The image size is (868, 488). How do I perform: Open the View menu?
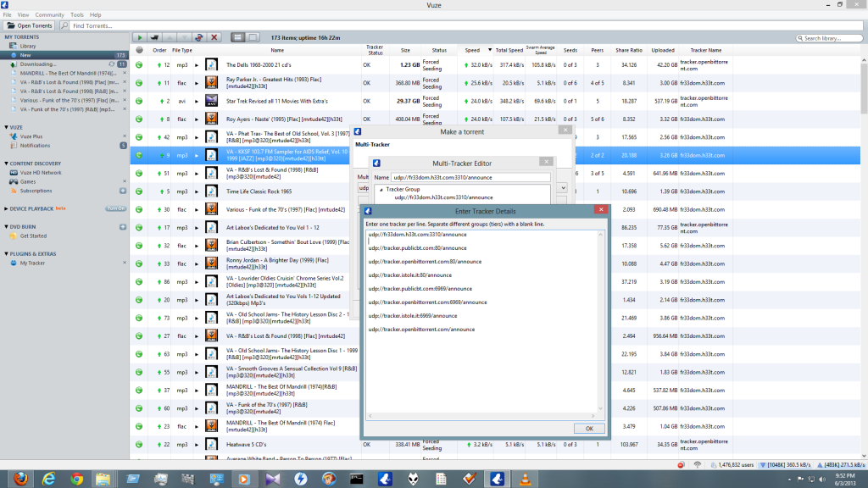click(x=23, y=15)
